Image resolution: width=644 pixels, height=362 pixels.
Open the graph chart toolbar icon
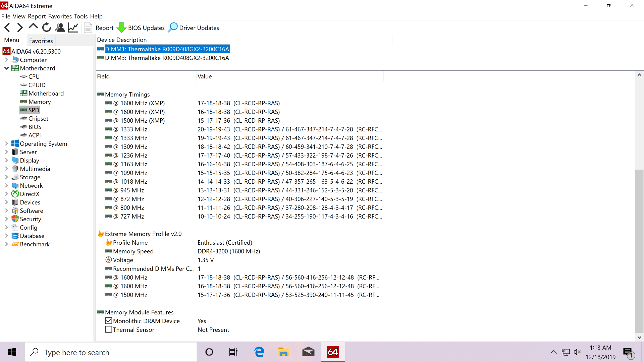click(x=73, y=27)
